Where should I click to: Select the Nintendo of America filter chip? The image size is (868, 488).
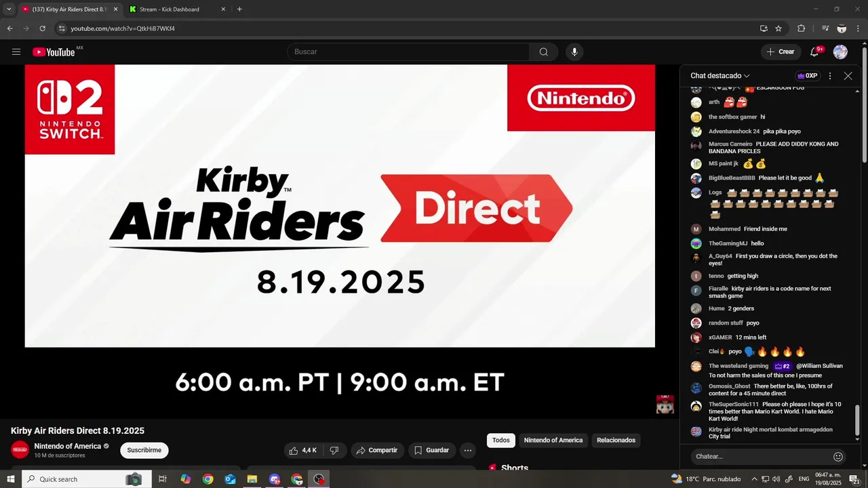point(553,441)
